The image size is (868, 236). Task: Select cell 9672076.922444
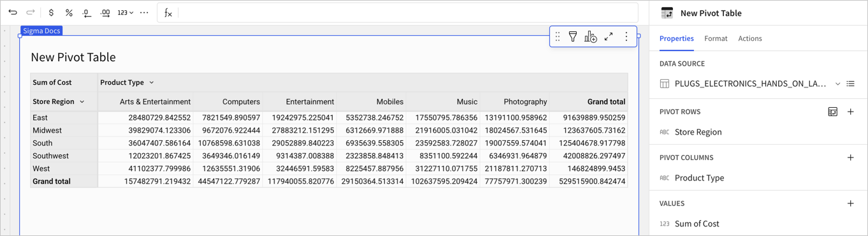click(228, 130)
